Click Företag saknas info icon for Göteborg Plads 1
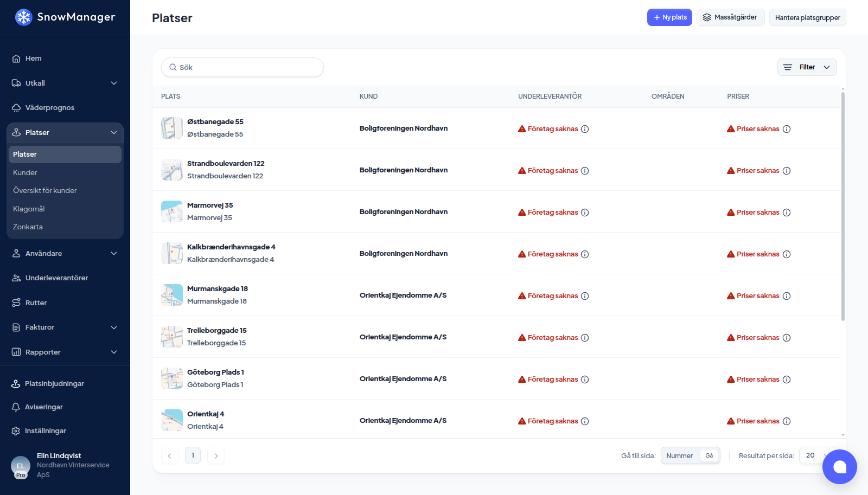 pos(585,380)
